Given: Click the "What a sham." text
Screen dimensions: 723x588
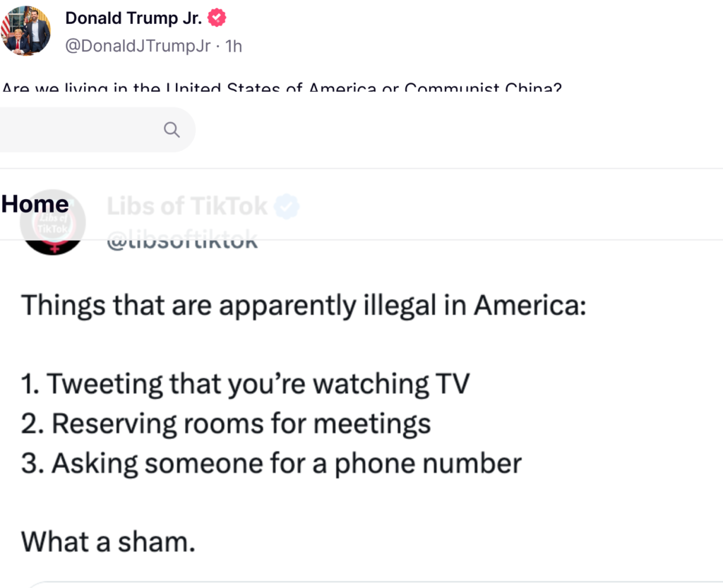Looking at the screenshot, I should 107,541.
